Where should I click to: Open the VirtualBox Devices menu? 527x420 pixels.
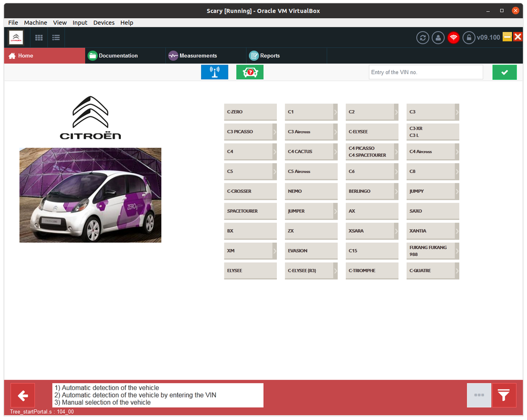click(104, 23)
